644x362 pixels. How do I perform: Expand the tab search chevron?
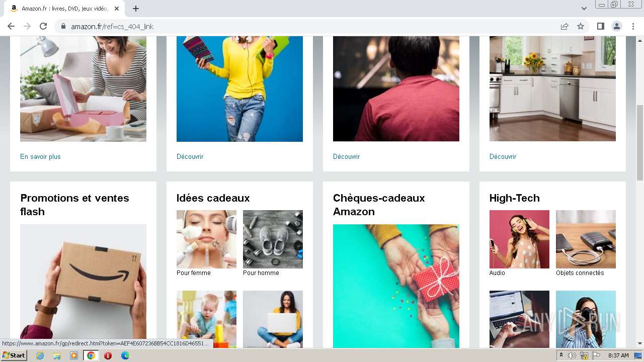point(584,9)
